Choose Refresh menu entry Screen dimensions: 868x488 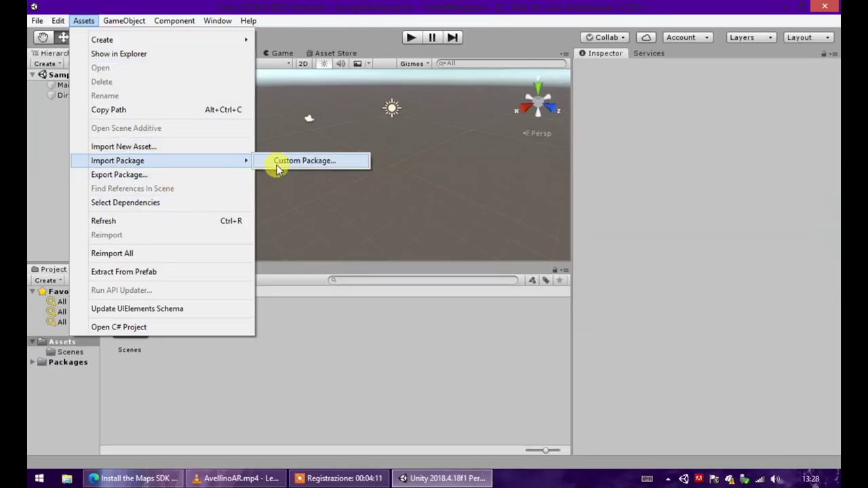(x=163, y=220)
